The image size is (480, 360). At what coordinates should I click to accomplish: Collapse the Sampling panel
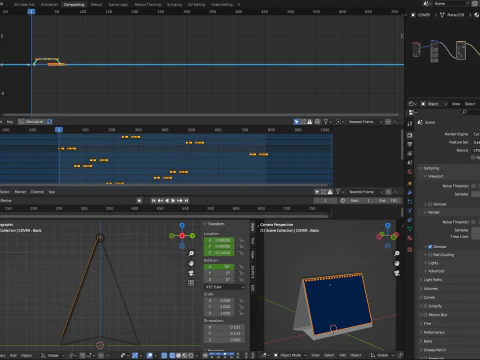pyautogui.click(x=431, y=168)
